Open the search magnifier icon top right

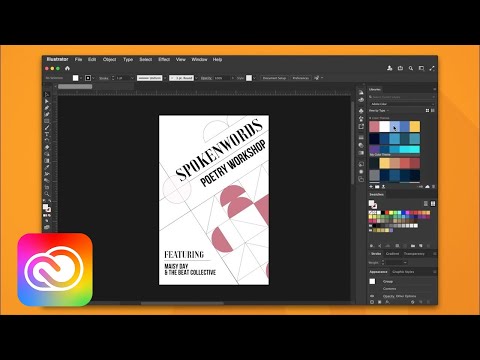pos(411,68)
